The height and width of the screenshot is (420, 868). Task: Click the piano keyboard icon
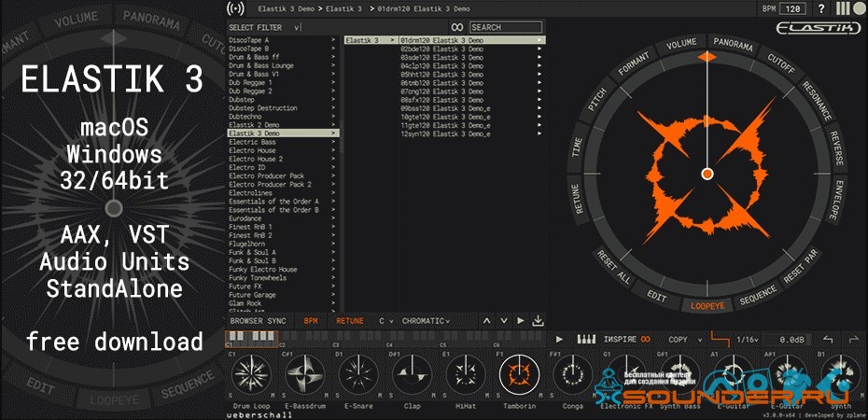coord(586,339)
